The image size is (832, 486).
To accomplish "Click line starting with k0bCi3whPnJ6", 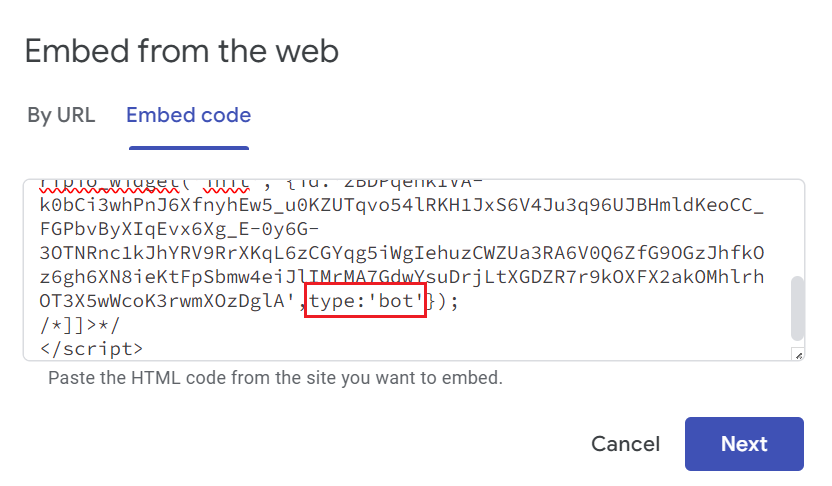I will [402, 205].
